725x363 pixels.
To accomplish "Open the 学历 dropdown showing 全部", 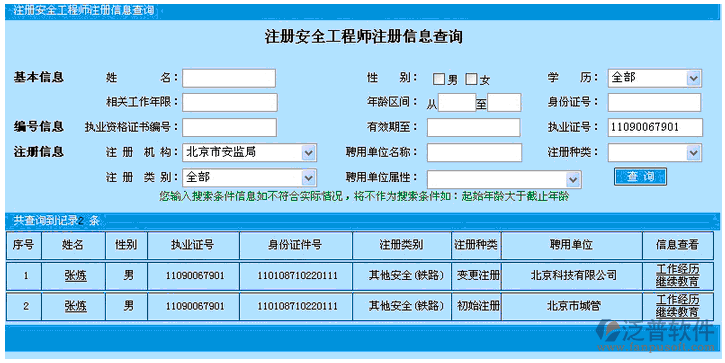I will 655,78.
